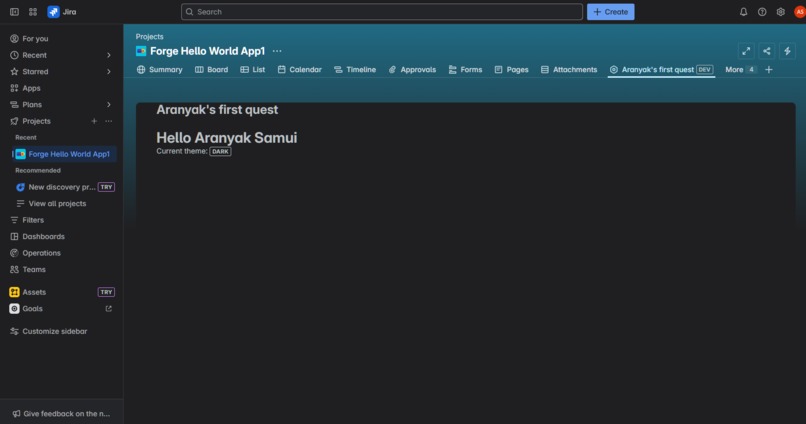Open Operations in sidebar
806x424 pixels.
[62, 253]
